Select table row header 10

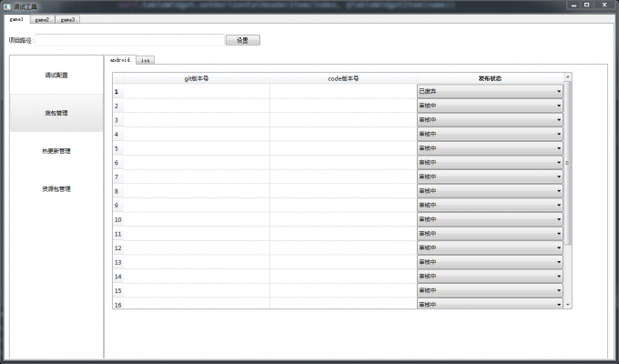[118, 219]
